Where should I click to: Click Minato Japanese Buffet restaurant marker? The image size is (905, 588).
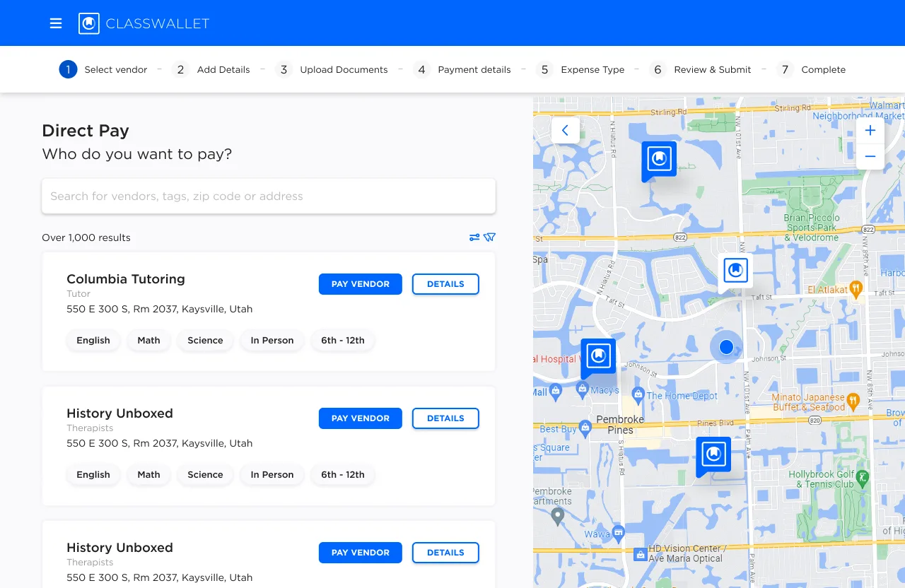click(x=853, y=400)
